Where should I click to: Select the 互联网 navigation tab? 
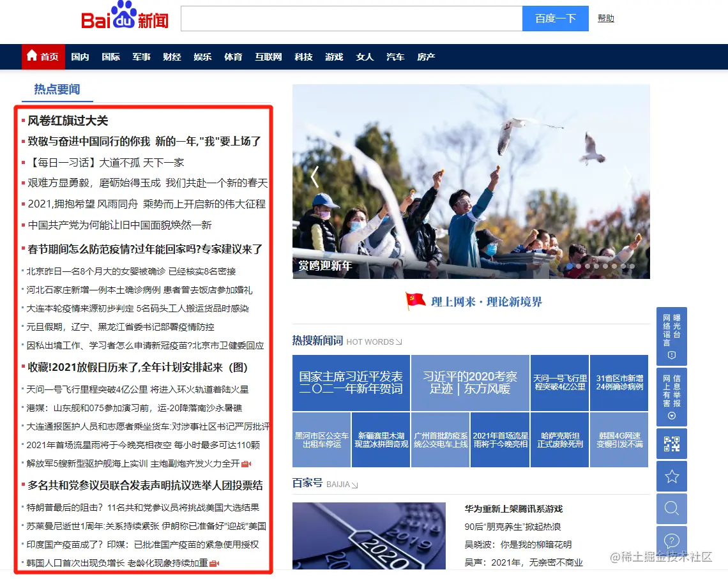(x=268, y=57)
